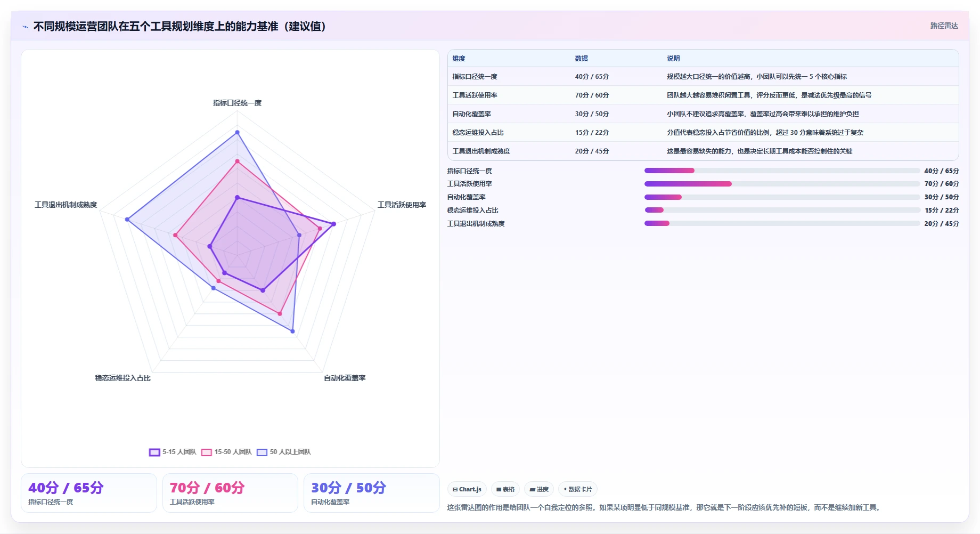Viewport: 980px width, 534px height.
Task: Click the 进度 tag
Action: 539,489
